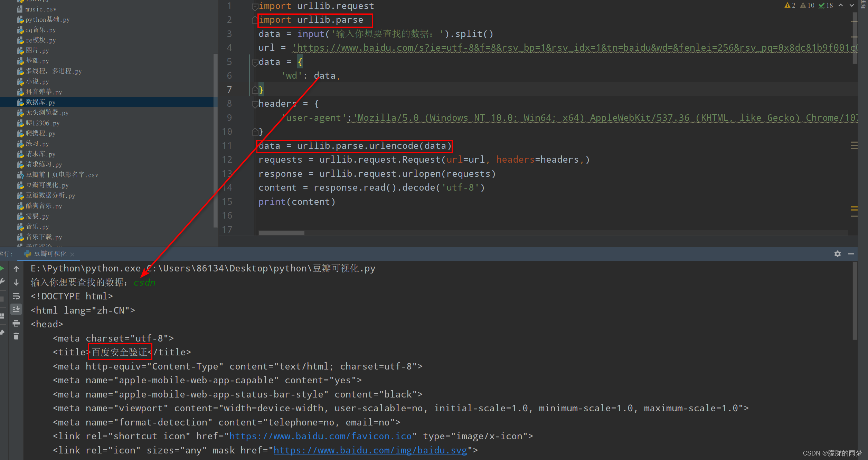Click the console vertical scrollbar
868x460 pixels.
tap(855, 300)
